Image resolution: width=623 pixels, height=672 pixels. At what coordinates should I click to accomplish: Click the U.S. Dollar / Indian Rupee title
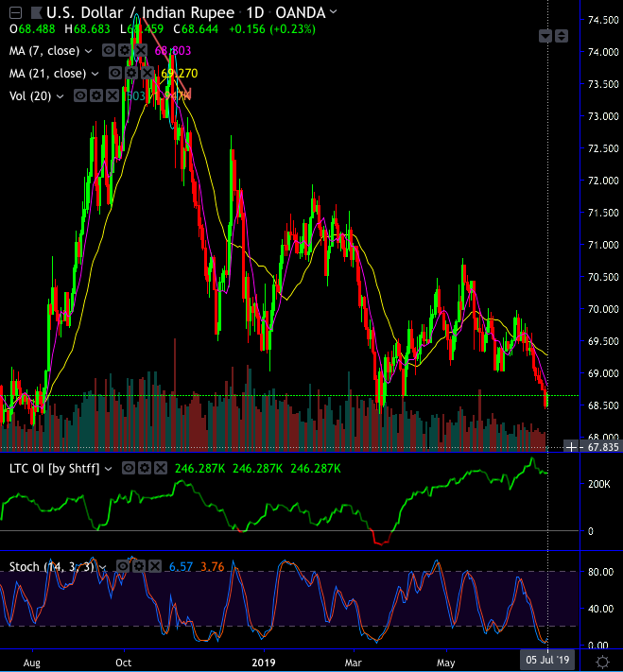tap(141, 13)
